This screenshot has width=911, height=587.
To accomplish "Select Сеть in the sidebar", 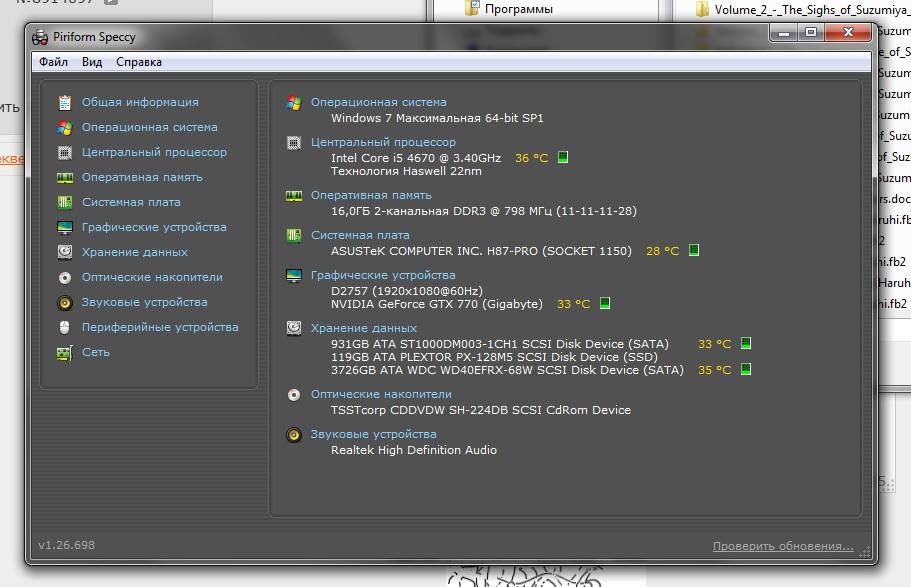I will pos(96,352).
